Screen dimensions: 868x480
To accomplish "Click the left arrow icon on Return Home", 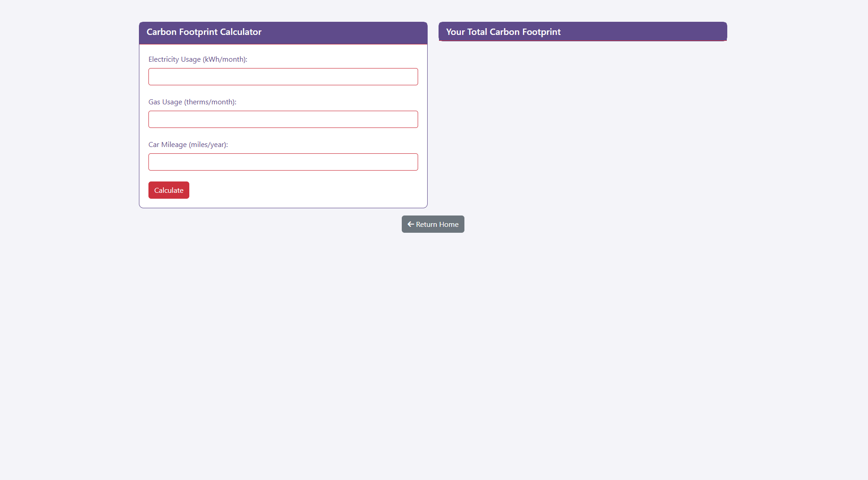I will pyautogui.click(x=410, y=224).
